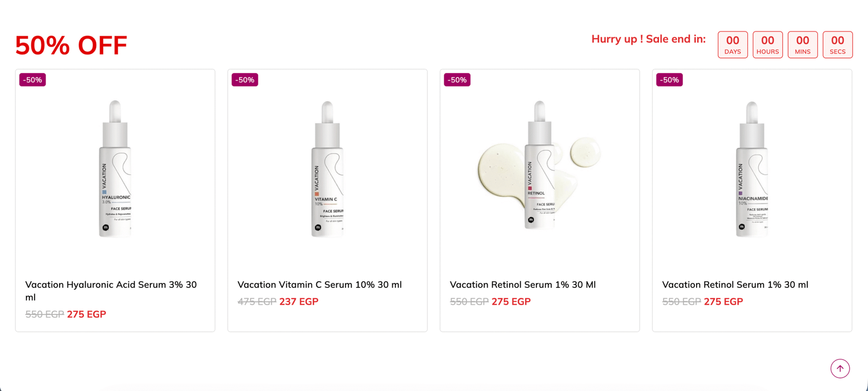Open Vitamin C Serum bottle image
This screenshot has height=391, width=868.
click(327, 169)
